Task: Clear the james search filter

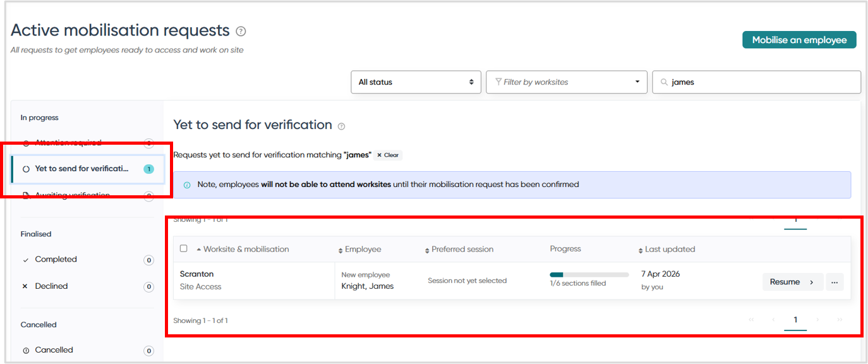Action: 388,155
